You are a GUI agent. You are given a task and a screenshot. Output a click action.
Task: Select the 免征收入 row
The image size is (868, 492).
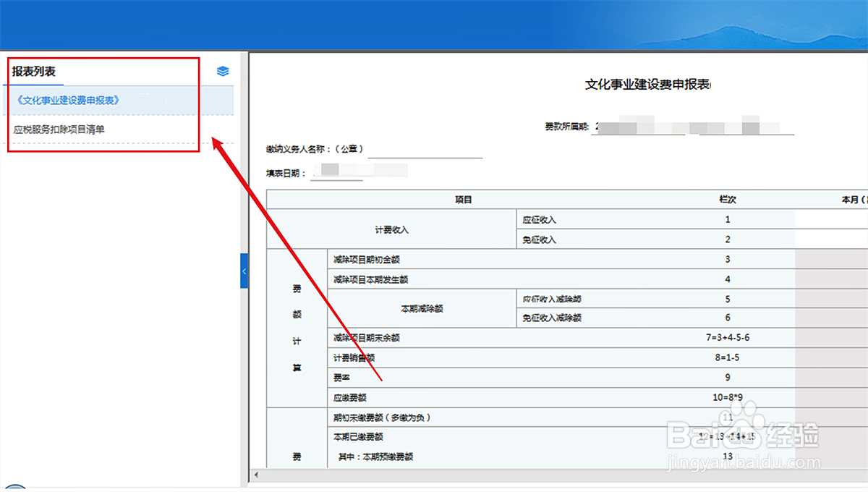[550, 239]
